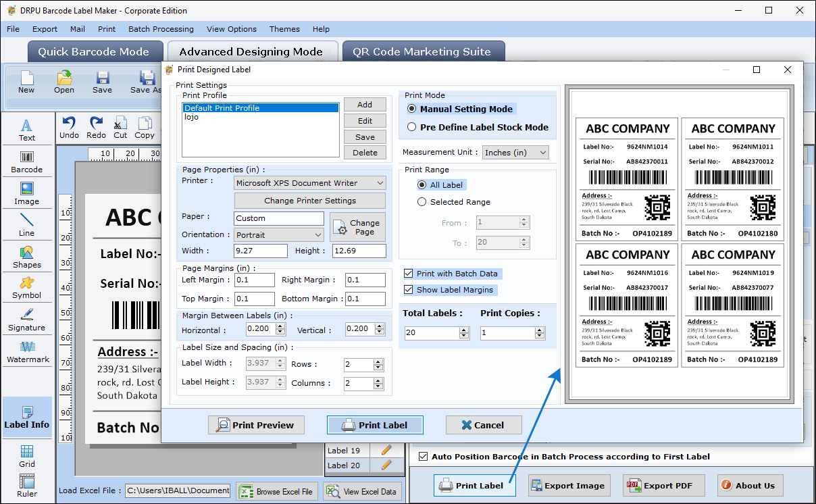Select Pre Define Label Stock Mode

(412, 127)
